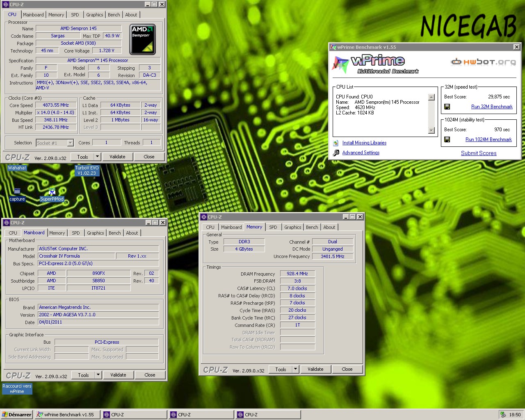This screenshot has height=420, width=525.
Task: Switch to Memory tab in top-left CPU-Z
Action: [x=56, y=15]
